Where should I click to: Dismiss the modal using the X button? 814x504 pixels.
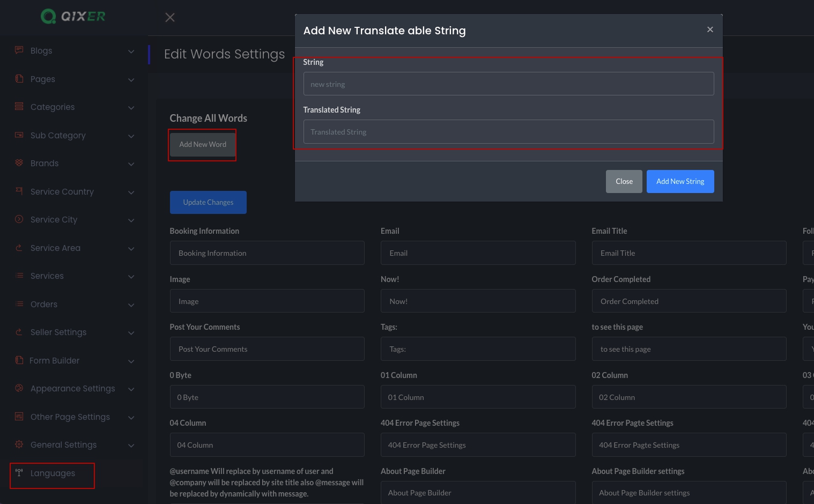(710, 30)
